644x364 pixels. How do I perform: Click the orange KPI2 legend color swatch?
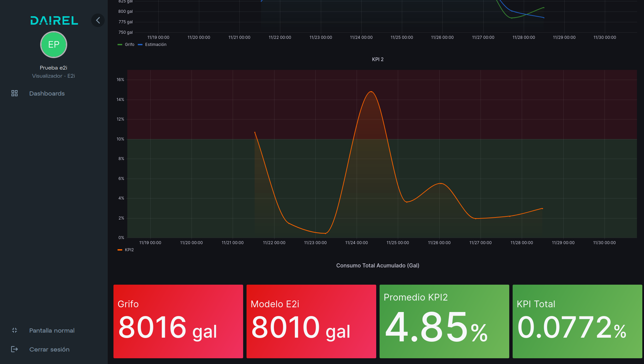pyautogui.click(x=120, y=250)
